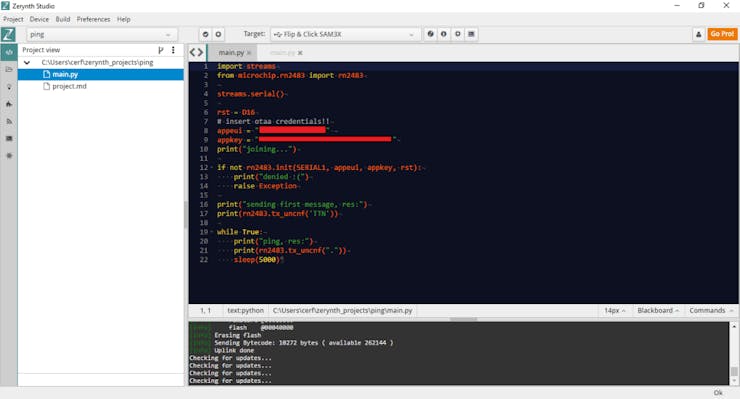Image resolution: width=740 pixels, height=399 pixels.
Task: Open the three-dot menu in Project view
Action: (173, 50)
